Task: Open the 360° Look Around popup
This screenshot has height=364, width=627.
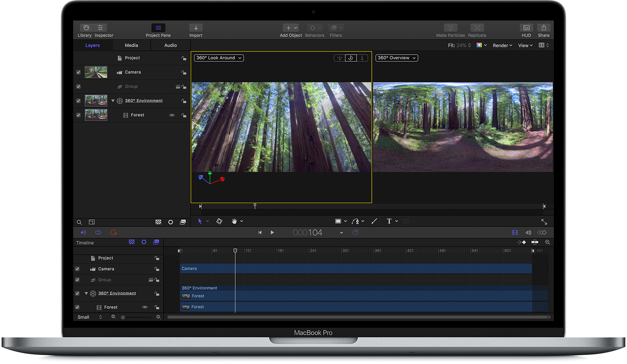Action: click(x=218, y=58)
